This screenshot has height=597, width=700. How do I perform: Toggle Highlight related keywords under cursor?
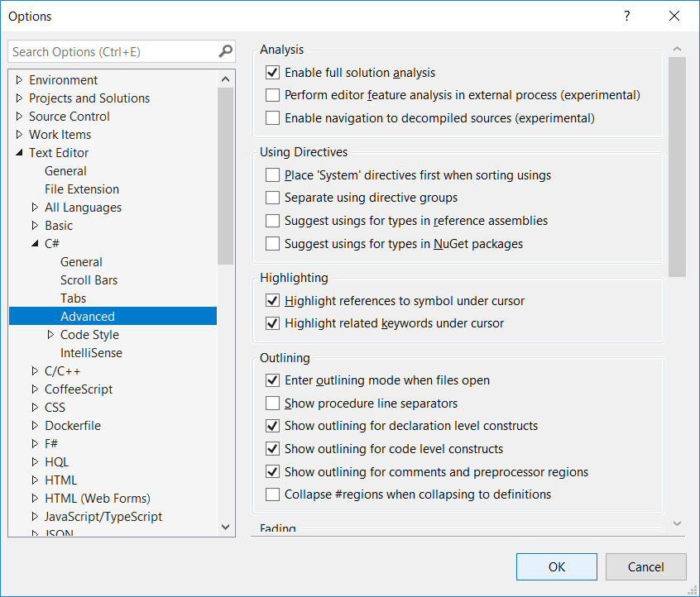272,323
